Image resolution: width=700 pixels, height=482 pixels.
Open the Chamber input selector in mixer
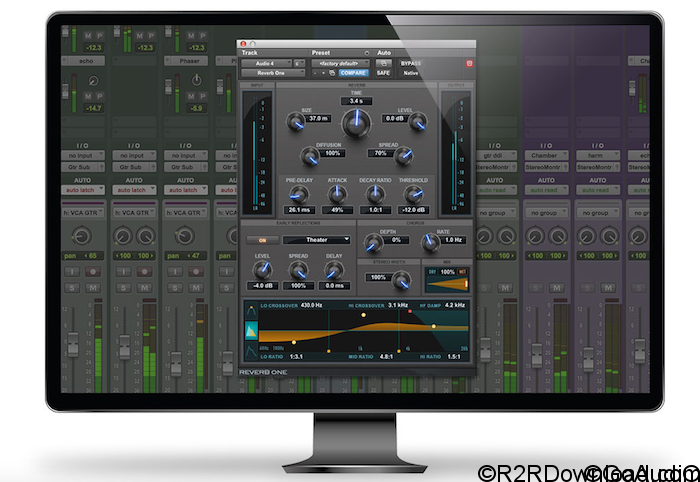[x=546, y=155]
